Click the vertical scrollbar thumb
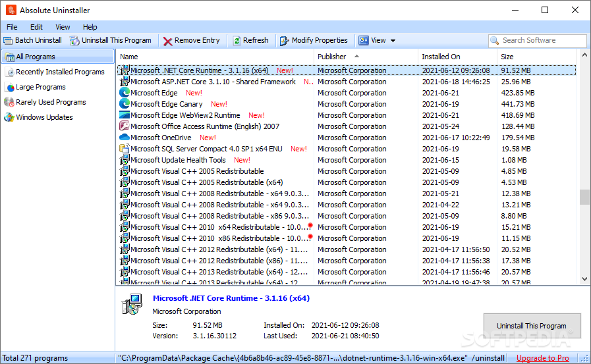This screenshot has height=364, width=591. coord(584,197)
